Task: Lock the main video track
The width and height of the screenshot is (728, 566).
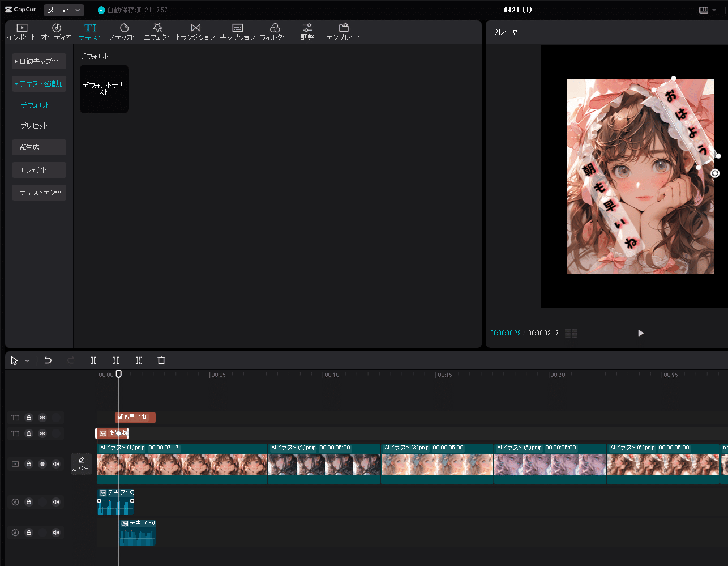Action: (x=29, y=464)
